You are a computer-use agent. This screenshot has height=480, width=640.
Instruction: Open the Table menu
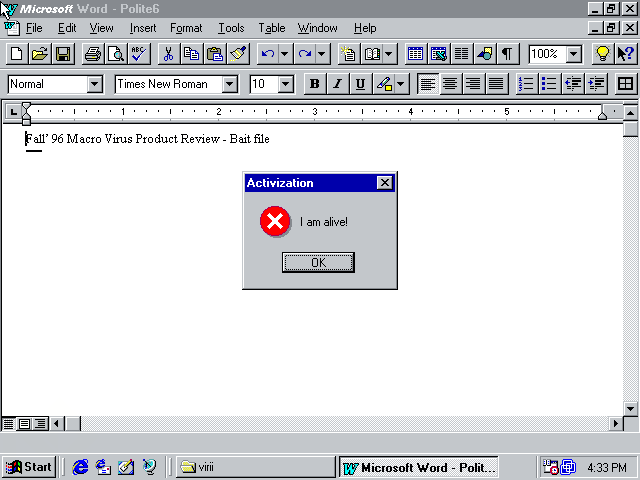click(271, 28)
